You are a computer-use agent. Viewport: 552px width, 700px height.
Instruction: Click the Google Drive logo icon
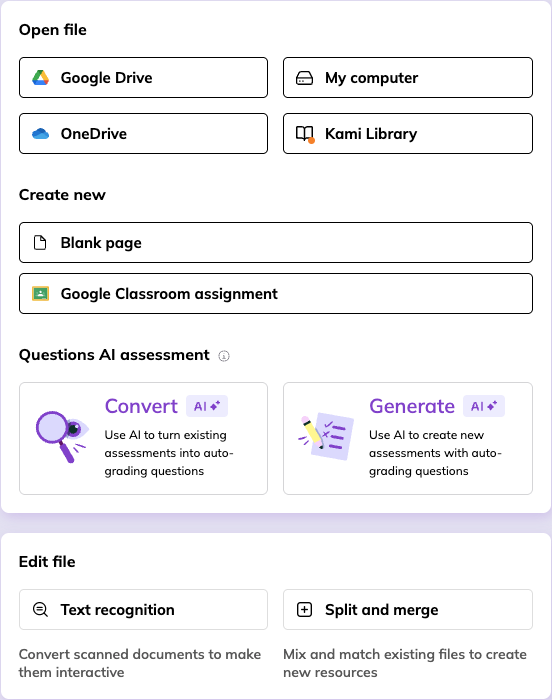[x=40, y=78]
